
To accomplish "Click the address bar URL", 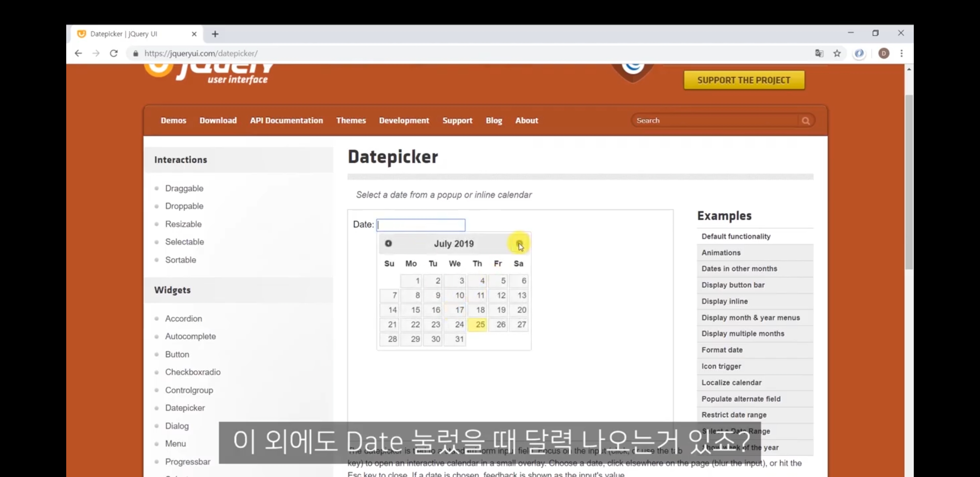I will [201, 53].
